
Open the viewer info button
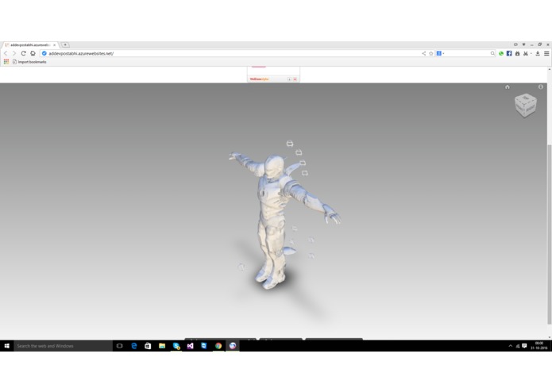tap(541, 86)
